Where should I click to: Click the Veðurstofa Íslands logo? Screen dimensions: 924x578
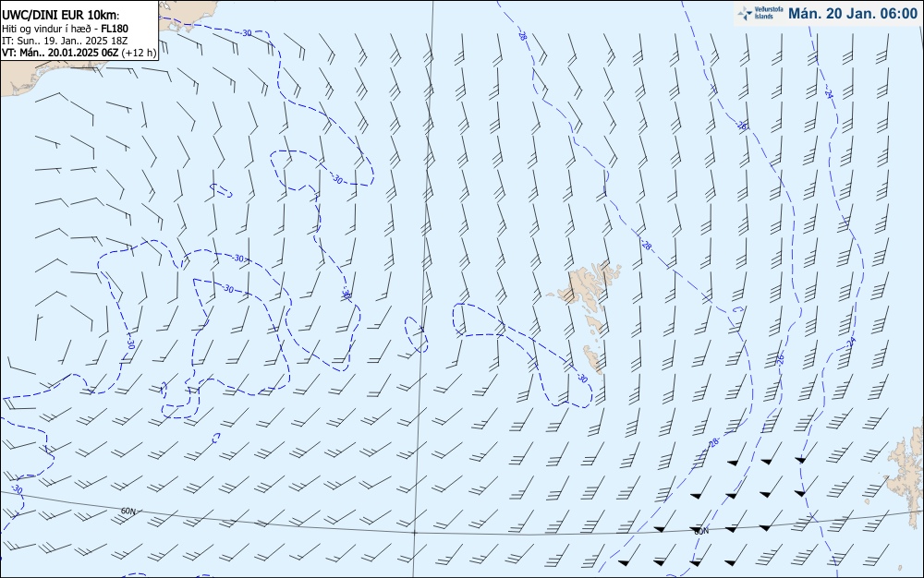tap(760, 13)
